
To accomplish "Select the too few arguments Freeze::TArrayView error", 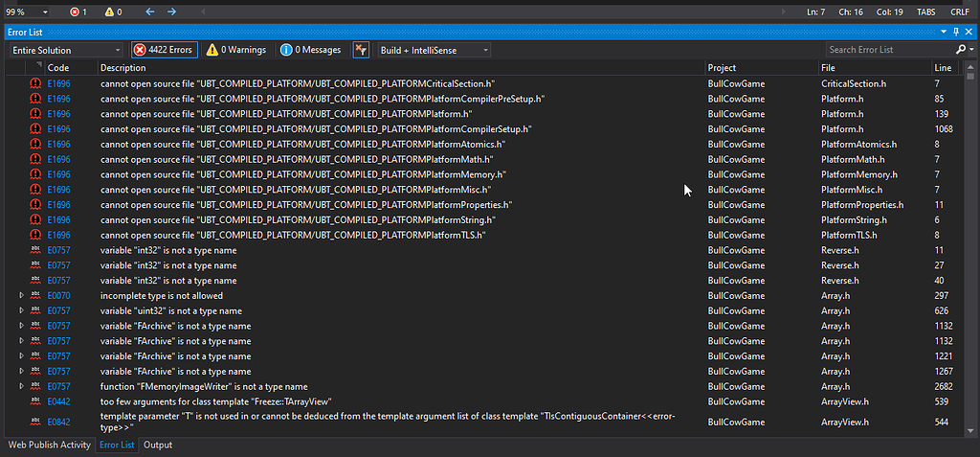I will [x=215, y=401].
